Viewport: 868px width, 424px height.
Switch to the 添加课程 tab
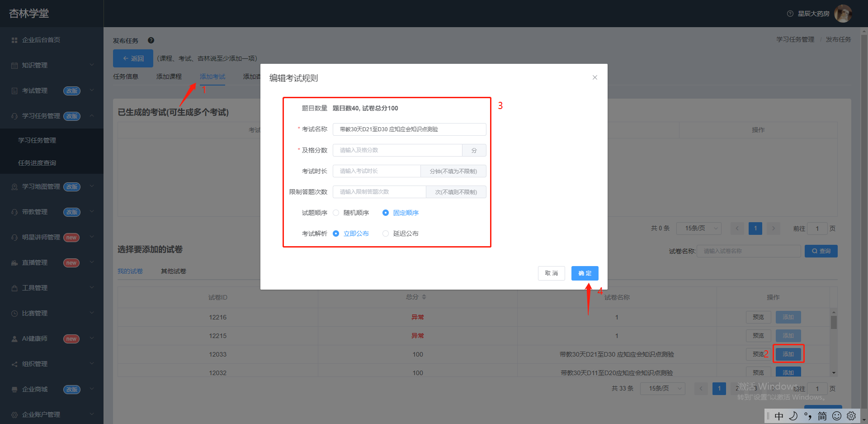pos(169,77)
